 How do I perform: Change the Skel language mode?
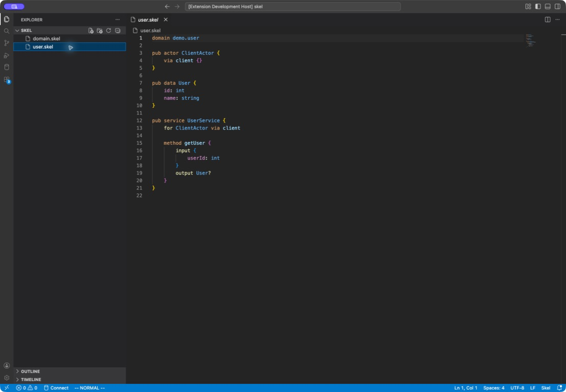click(546, 388)
